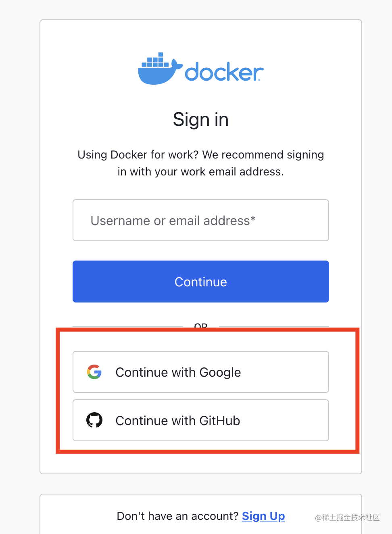Click the asterisk in the username placeholder
392x534 pixels.
253,219
